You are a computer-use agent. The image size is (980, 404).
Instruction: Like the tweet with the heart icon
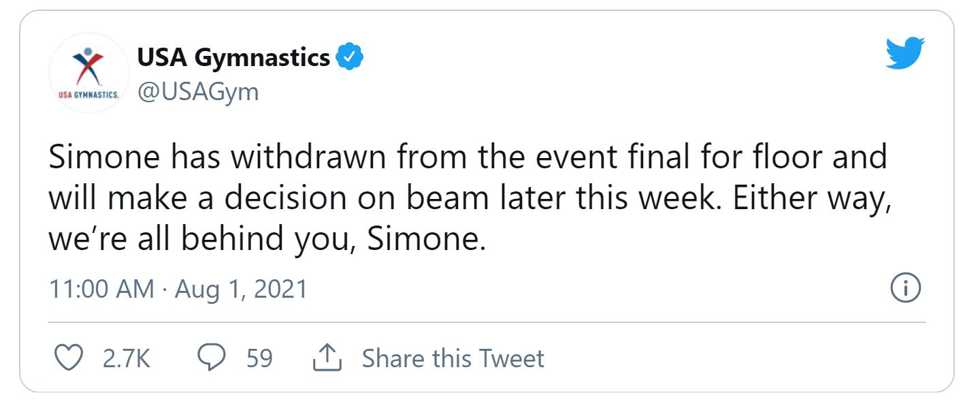(68, 358)
